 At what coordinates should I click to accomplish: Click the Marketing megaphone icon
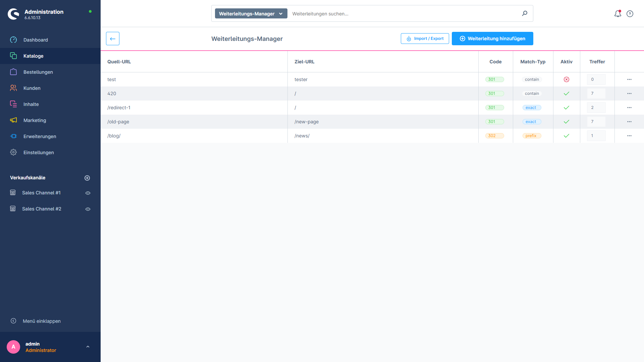[13, 120]
